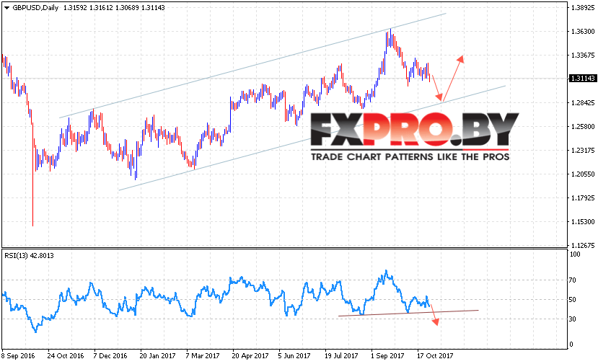Click the 20 Jan 2017 date label

point(157,356)
